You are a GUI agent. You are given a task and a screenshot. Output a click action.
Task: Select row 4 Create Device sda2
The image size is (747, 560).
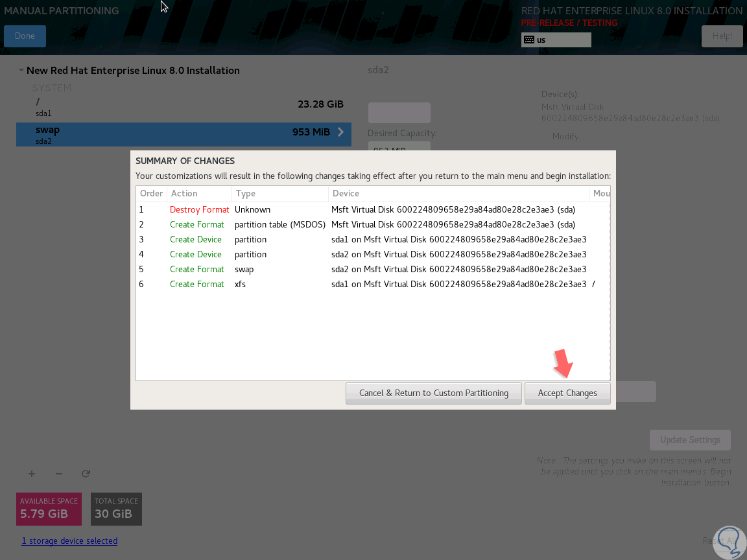coord(373,254)
